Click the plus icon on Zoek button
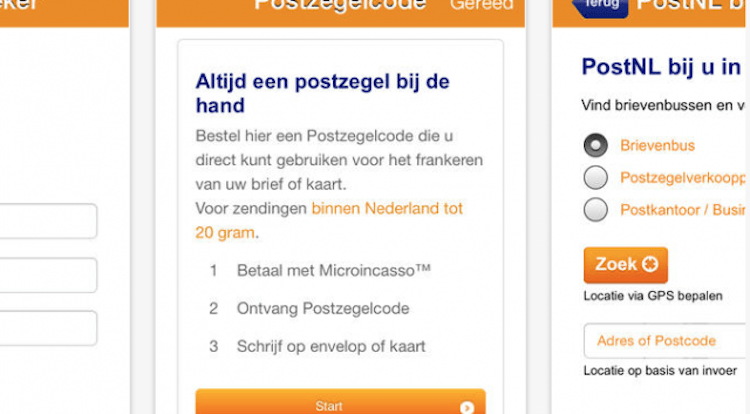The image size is (750, 414). [650, 265]
